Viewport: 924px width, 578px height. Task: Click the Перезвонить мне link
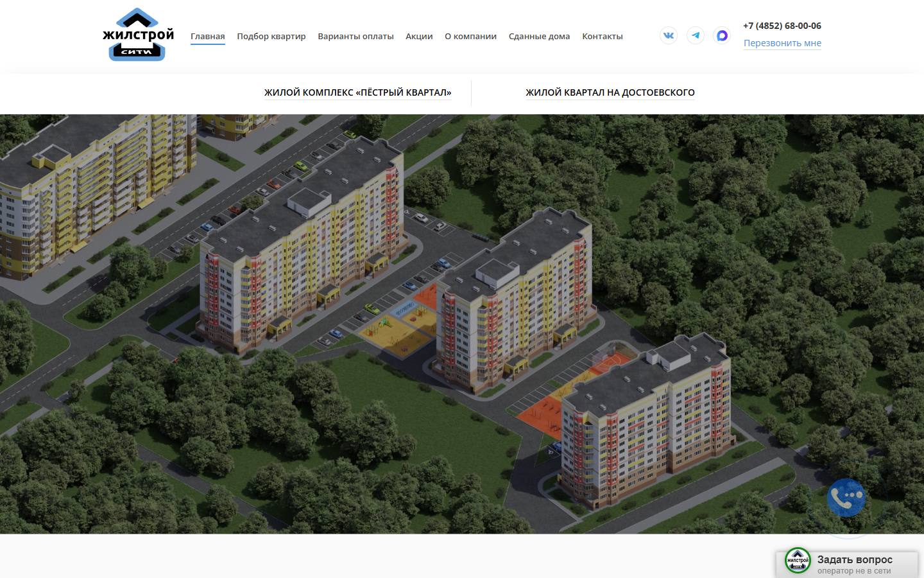[x=782, y=43]
